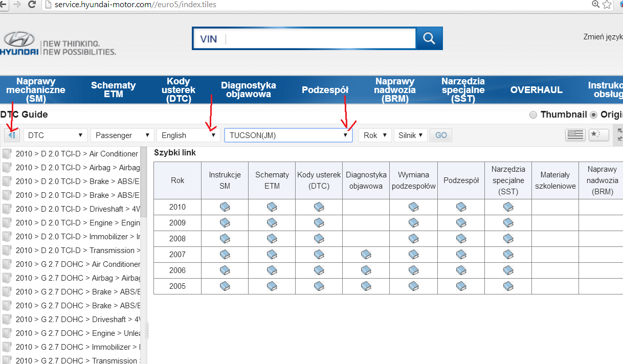
Task: Click the browser address bar URL
Action: click(136, 5)
